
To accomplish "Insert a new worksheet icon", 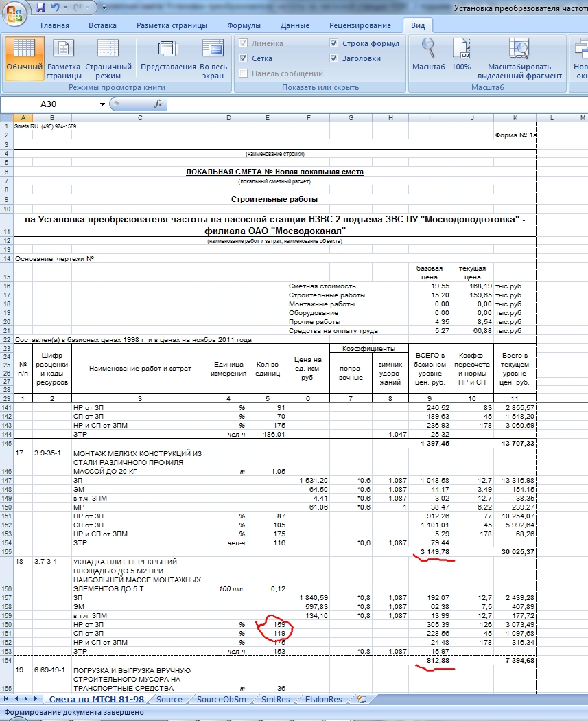I will coord(362,700).
